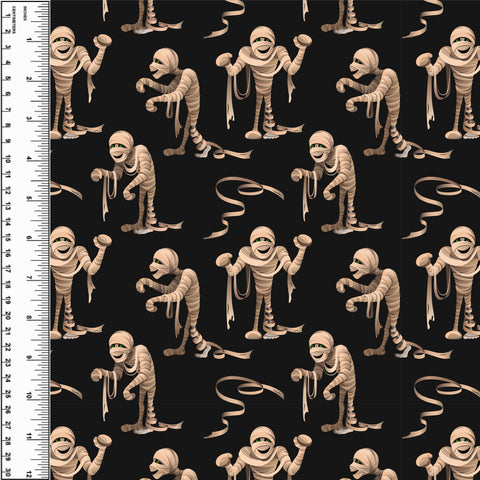The height and width of the screenshot is (480, 480).
Task: Click the 30 centimeter ruler label
Action: click(x=7, y=472)
